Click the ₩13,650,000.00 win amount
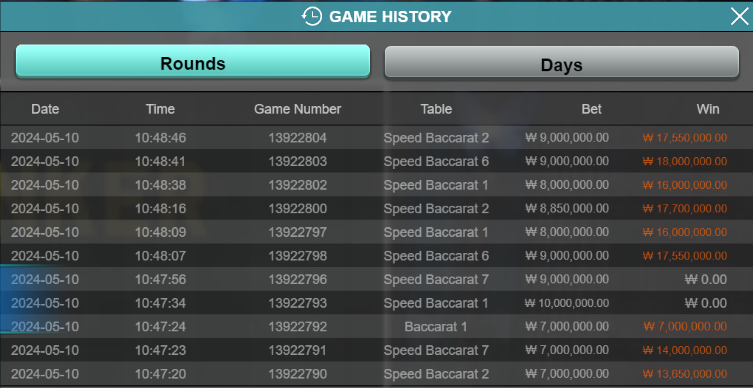This screenshot has width=753, height=388. click(684, 374)
